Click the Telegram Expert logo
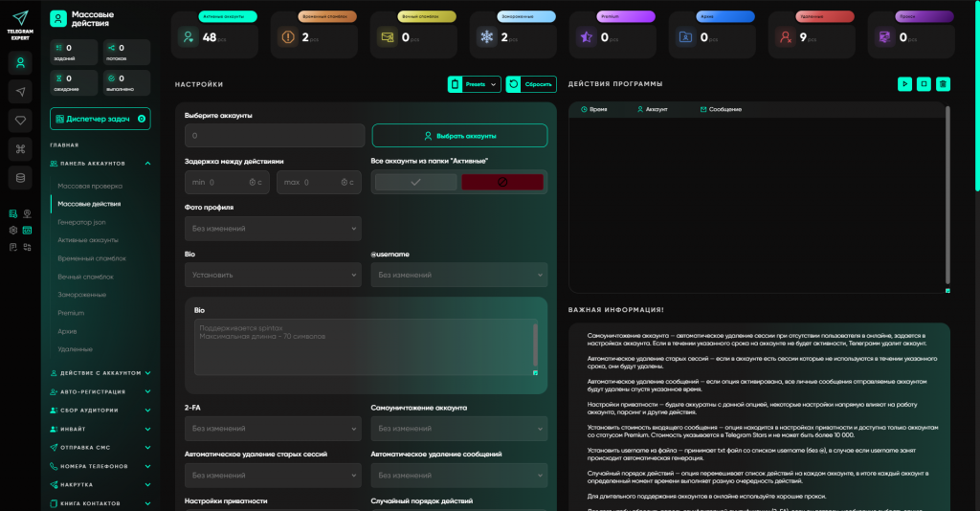The width and height of the screenshot is (980, 511). coord(21,22)
